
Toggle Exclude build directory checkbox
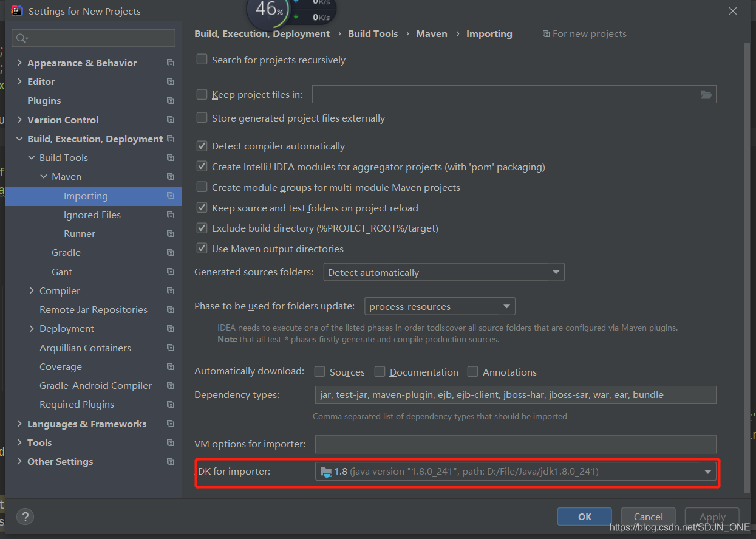pos(202,228)
